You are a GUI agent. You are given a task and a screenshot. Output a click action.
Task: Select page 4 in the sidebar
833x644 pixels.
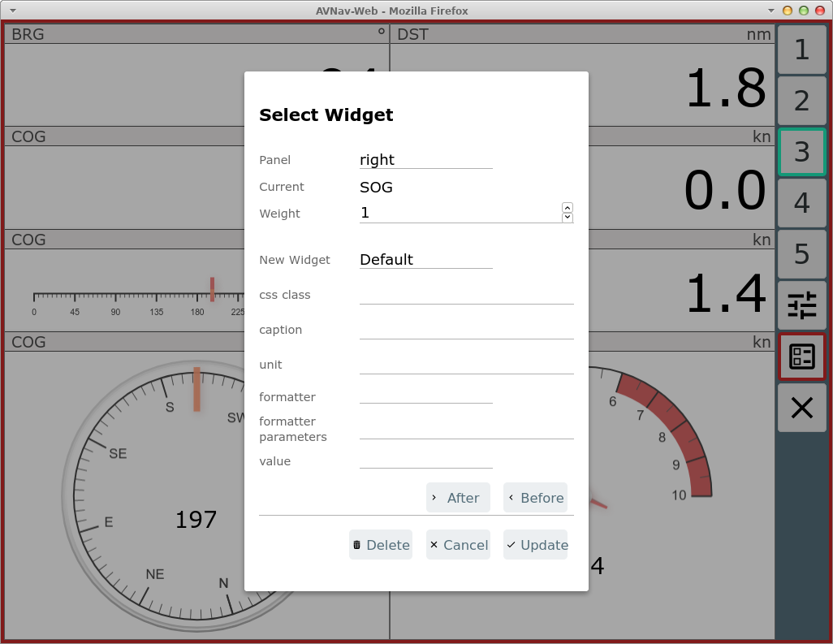(x=801, y=203)
